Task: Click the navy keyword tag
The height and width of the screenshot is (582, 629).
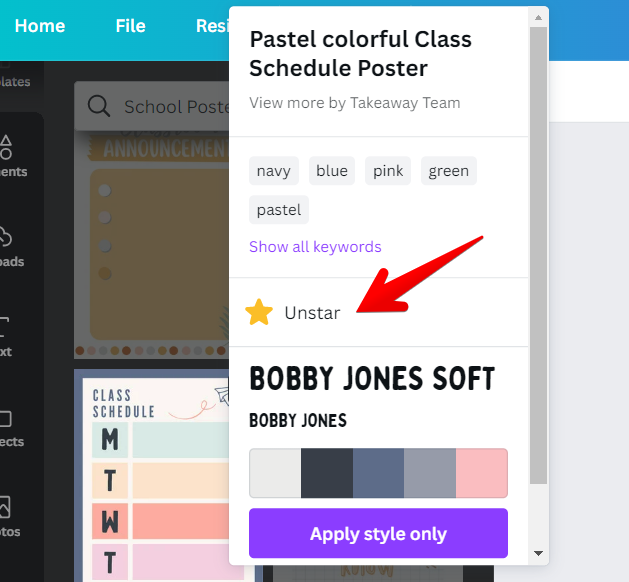Action: tap(273, 171)
